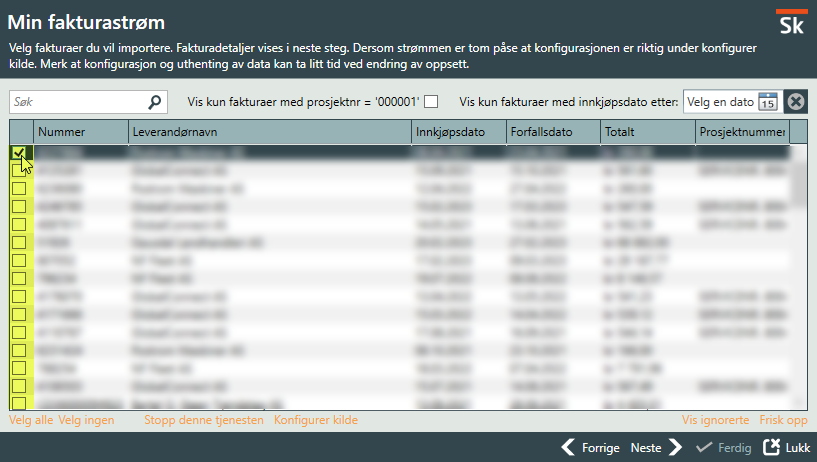This screenshot has width=817, height=462.
Task: Check the second invoice row checkbox
Action: 19,171
